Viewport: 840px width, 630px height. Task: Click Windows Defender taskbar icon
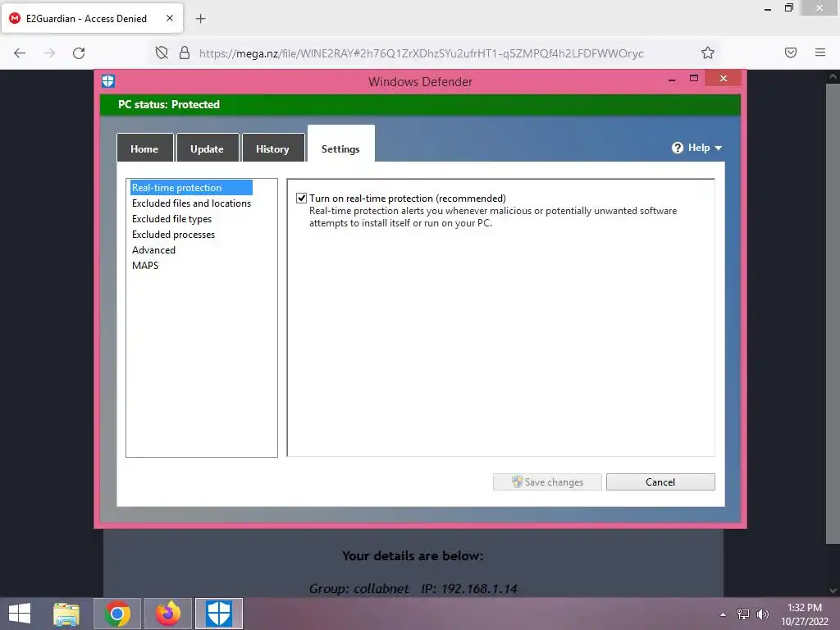coord(219,614)
